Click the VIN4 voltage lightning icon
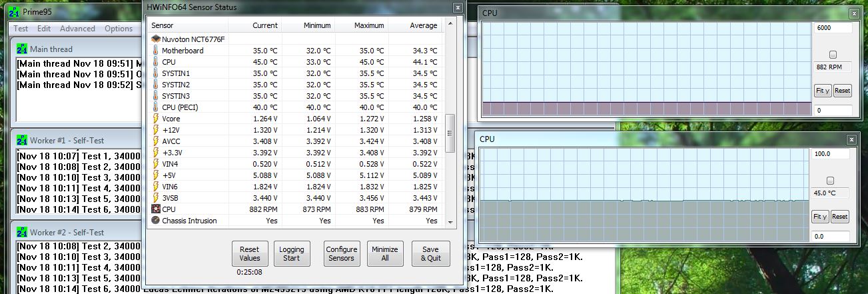 click(156, 164)
